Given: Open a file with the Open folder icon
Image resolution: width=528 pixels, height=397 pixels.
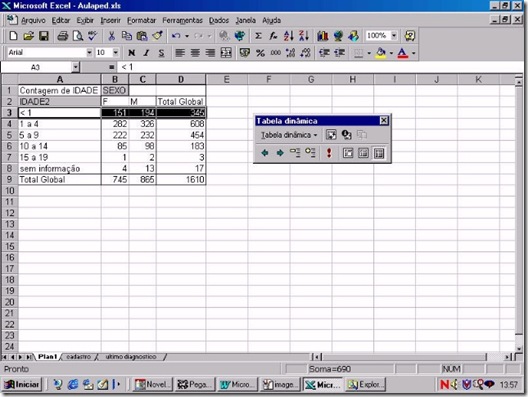Looking at the screenshot, I should tap(29, 36).
